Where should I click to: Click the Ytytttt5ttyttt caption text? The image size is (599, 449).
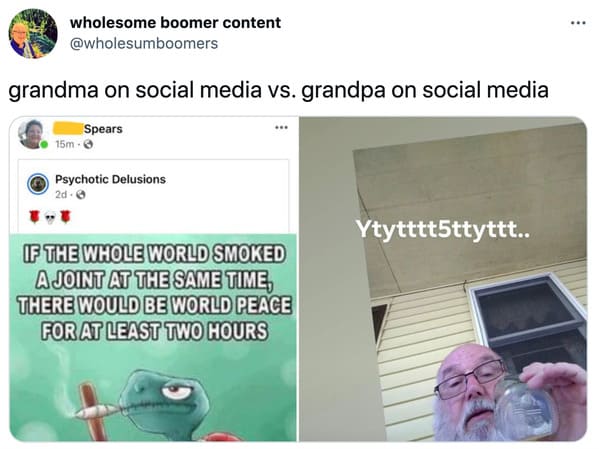point(443,230)
